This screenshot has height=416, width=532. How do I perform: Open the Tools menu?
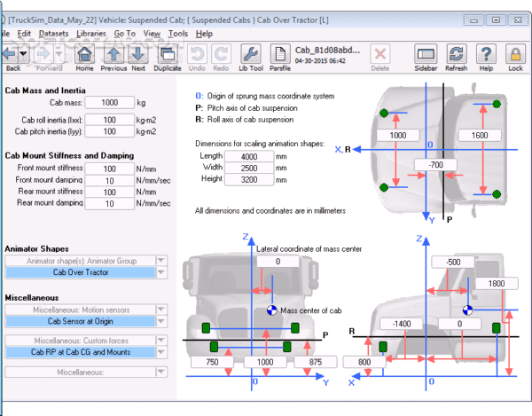[x=177, y=33]
